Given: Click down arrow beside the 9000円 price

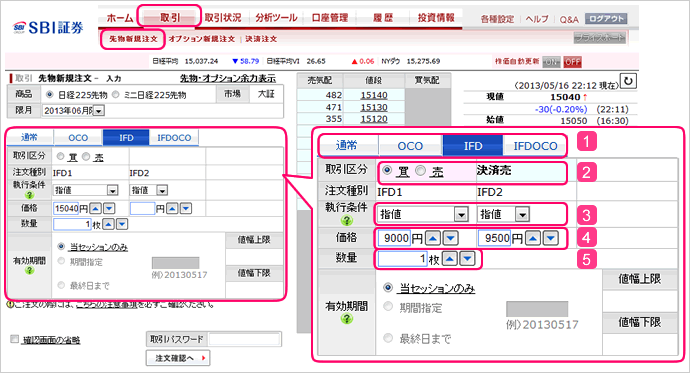Looking at the screenshot, I should (x=450, y=238).
